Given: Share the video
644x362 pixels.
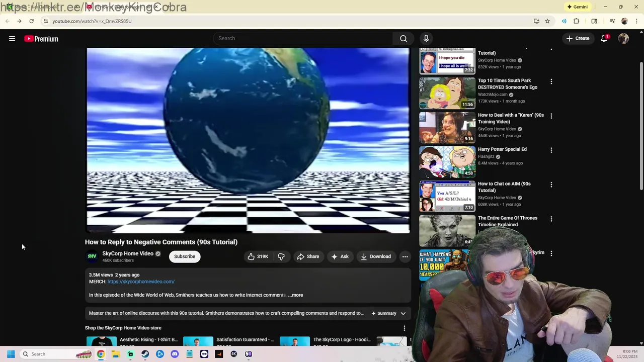Looking at the screenshot, I should click(308, 256).
